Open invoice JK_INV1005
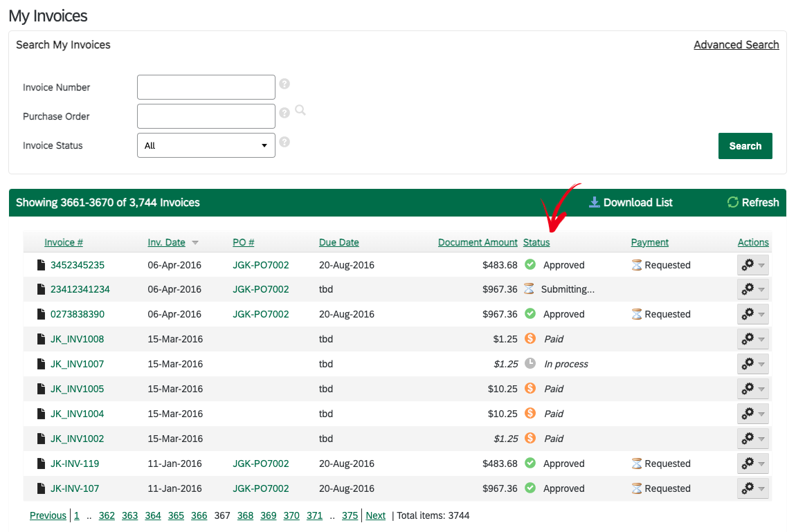796x532 pixels. tap(78, 389)
